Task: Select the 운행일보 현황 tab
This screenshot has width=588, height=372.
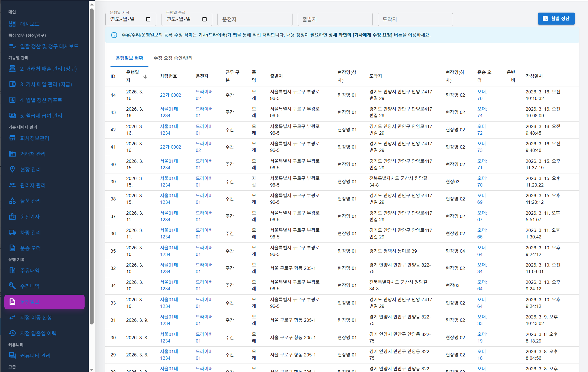Action: (129, 58)
